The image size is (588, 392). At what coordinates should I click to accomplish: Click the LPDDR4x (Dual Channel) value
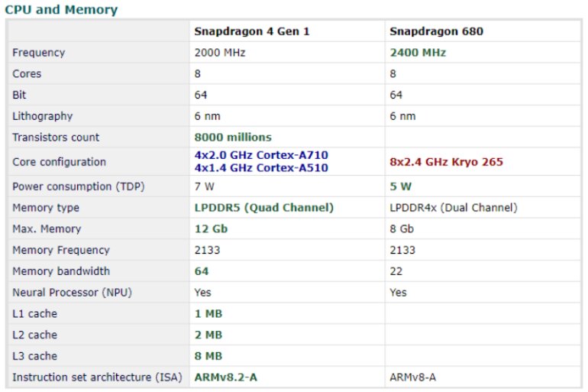pos(454,208)
